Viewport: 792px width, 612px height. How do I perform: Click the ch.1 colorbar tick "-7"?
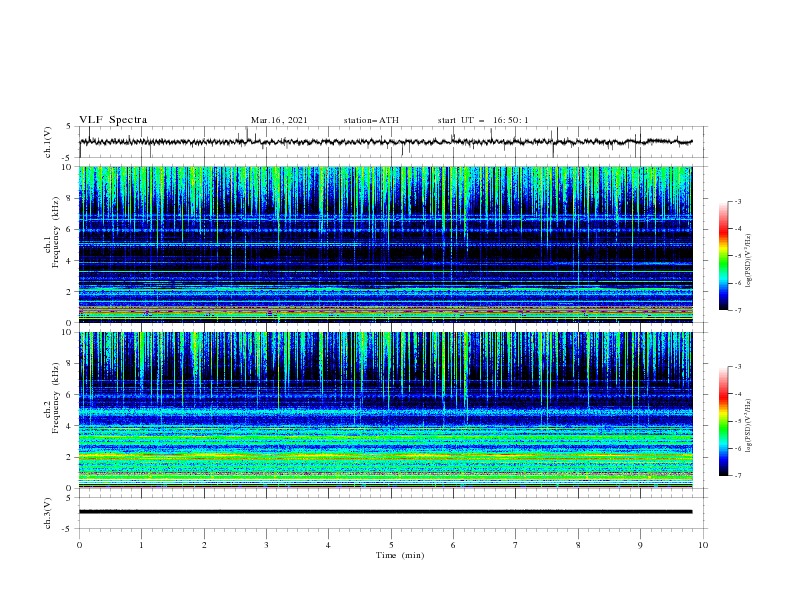[x=738, y=310]
